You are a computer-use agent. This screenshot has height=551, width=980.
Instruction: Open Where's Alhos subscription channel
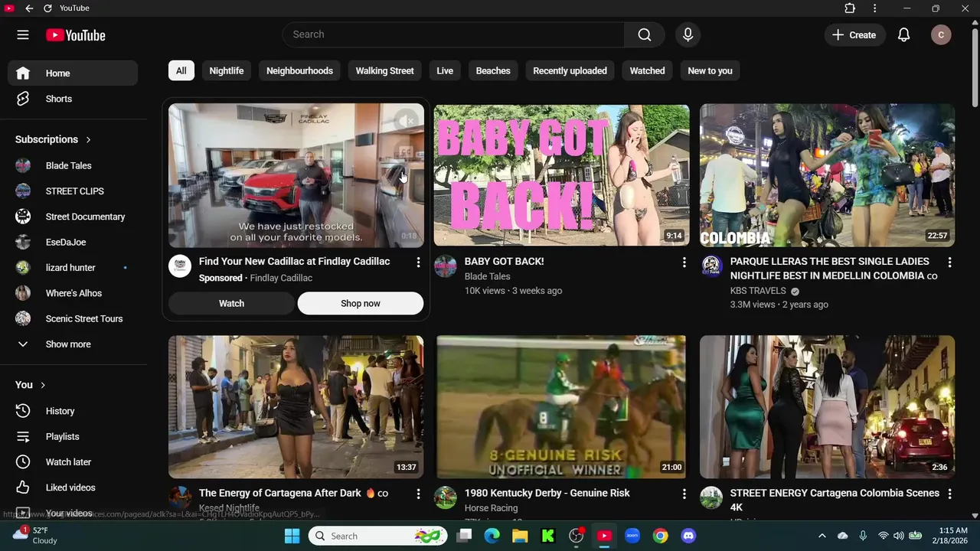pos(73,293)
